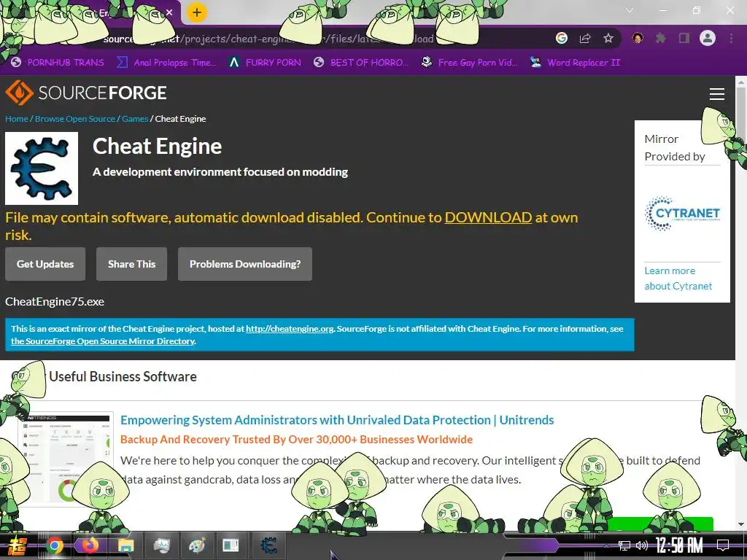Screen dimensions: 747x560
Task: Click the SourceForge logo
Action: click(x=86, y=93)
